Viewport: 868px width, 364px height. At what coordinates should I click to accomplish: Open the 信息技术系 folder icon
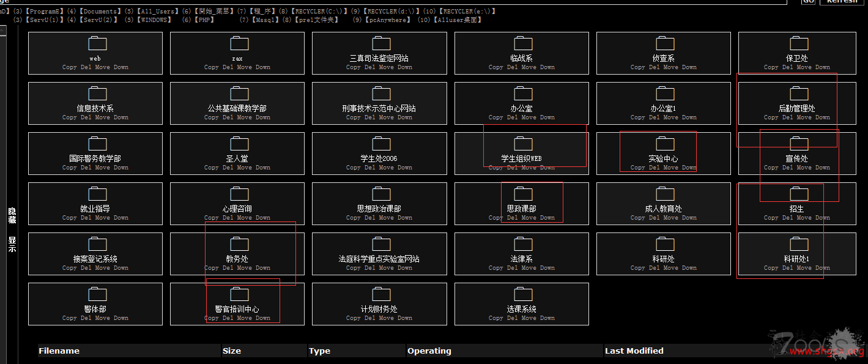pyautogui.click(x=97, y=94)
